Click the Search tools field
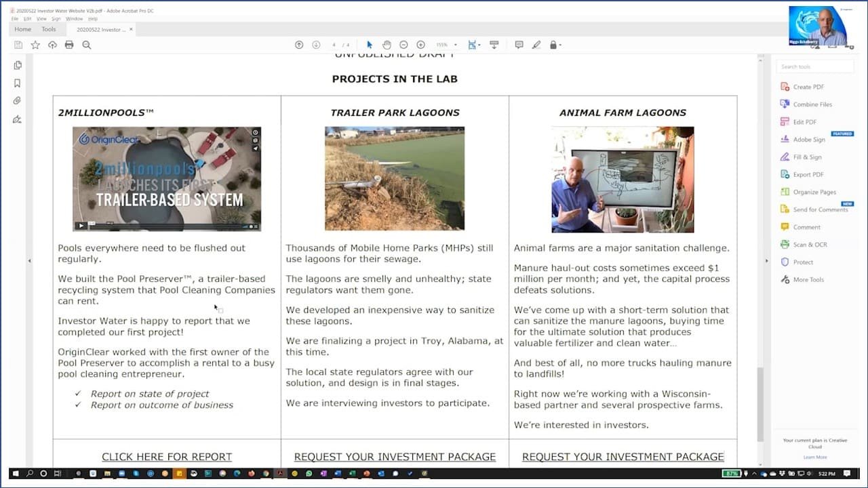 pos(815,66)
